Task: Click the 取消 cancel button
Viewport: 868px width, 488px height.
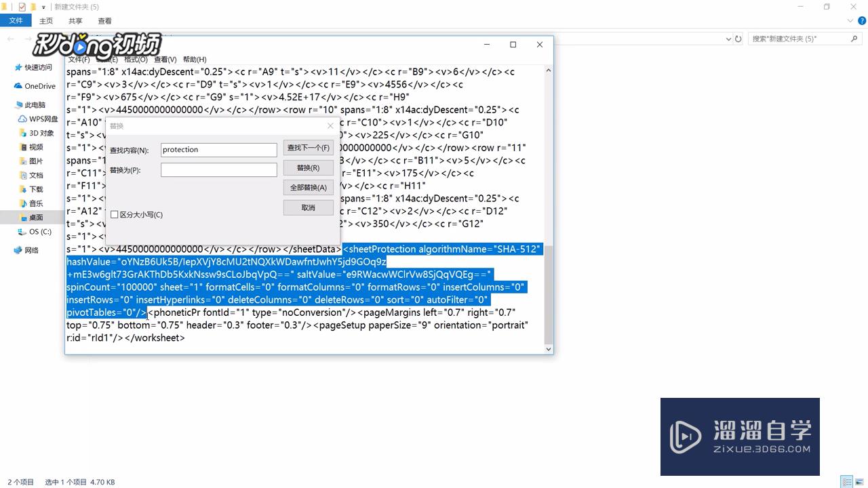Action: click(309, 207)
